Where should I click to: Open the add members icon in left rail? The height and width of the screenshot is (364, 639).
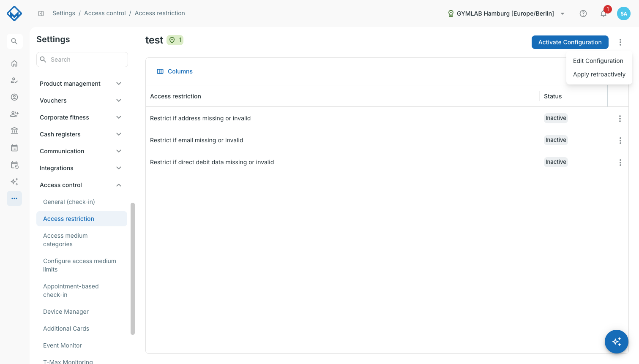click(14, 114)
